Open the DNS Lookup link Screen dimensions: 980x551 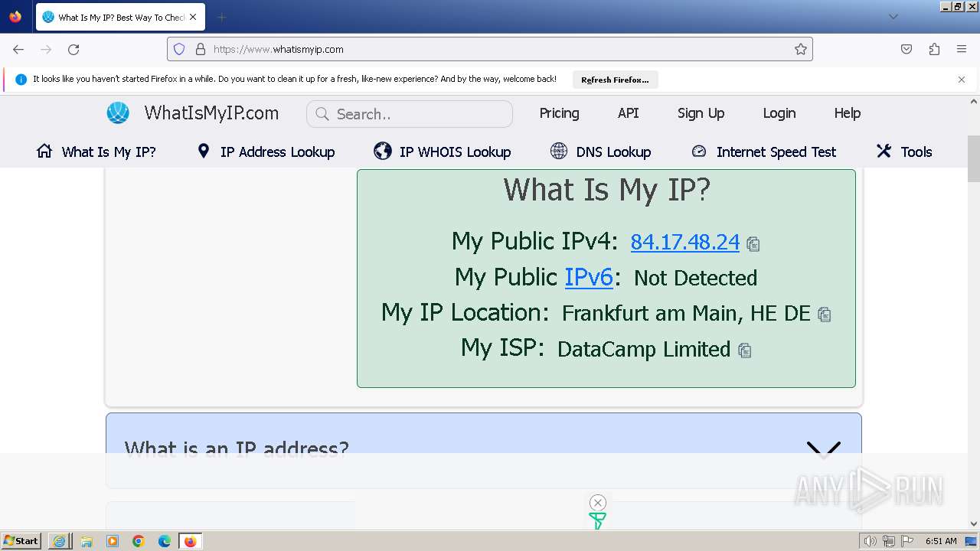click(x=613, y=152)
